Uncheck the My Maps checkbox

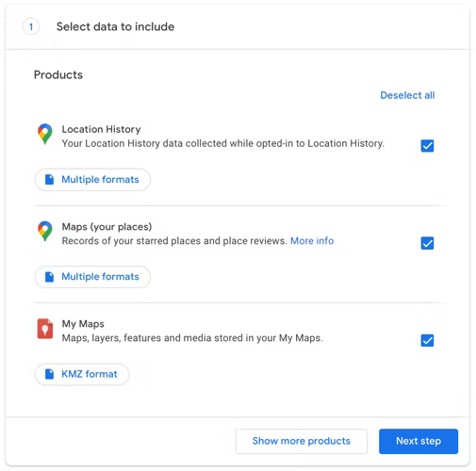[427, 340]
